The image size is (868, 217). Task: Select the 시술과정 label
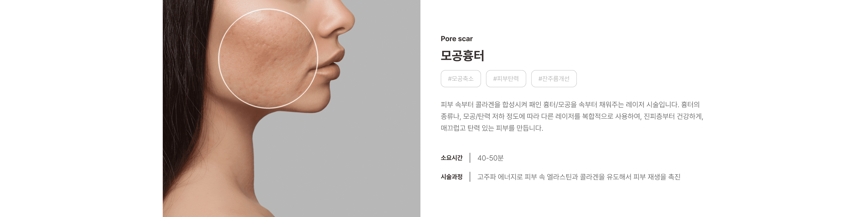pos(452,177)
